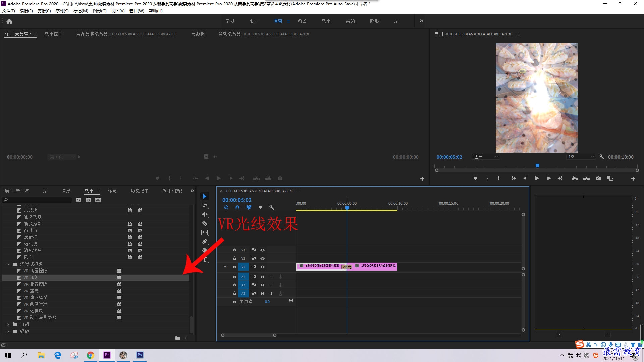
Task: Collapse the 沉浸式视频 folder
Action: pos(9,264)
